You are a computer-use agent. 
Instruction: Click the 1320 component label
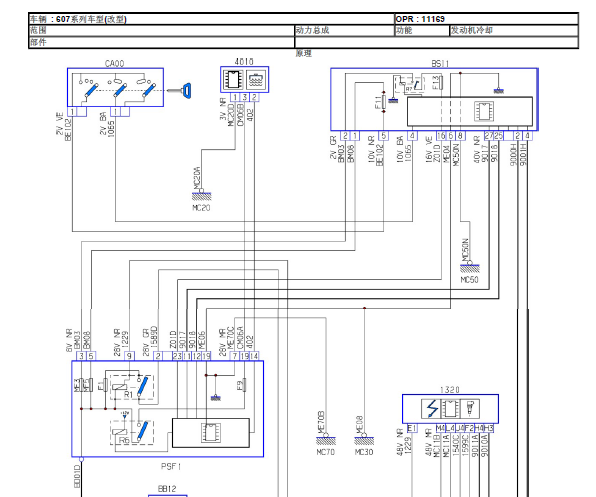point(450,389)
